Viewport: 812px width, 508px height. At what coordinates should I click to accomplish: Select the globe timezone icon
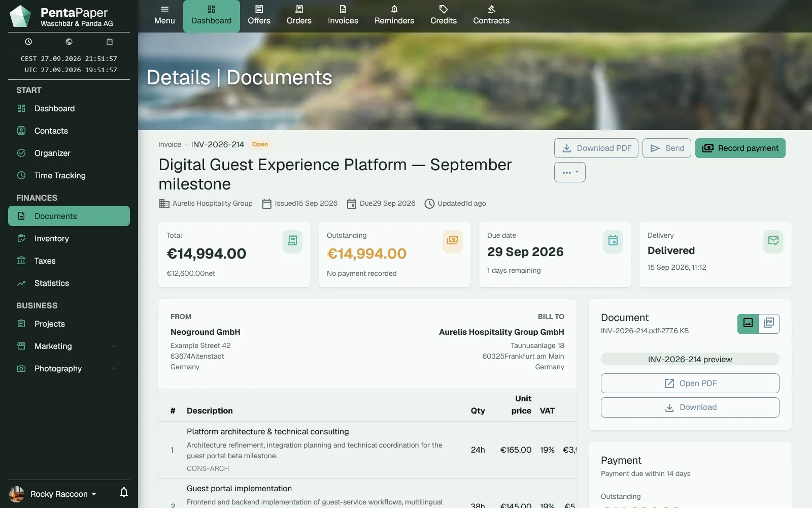(x=69, y=42)
